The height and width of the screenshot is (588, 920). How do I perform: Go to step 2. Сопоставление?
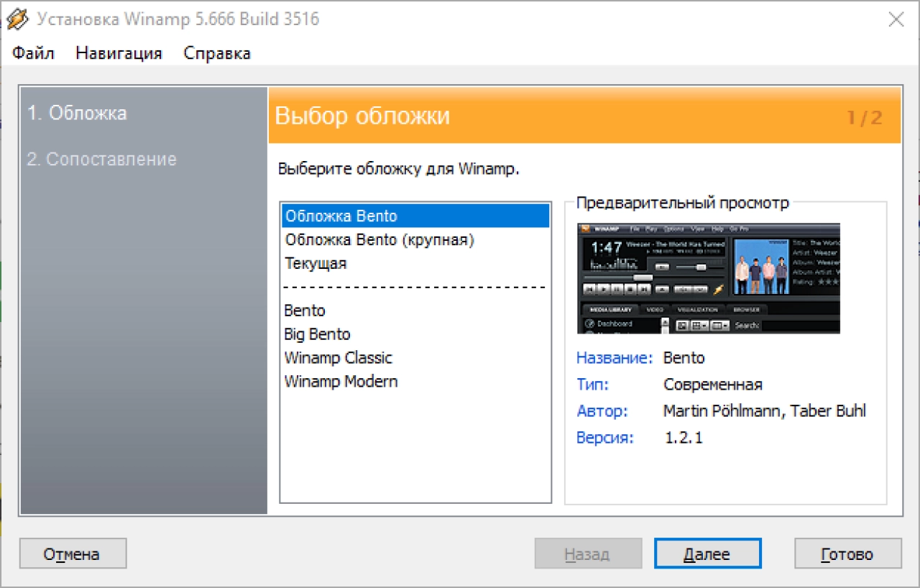pyautogui.click(x=101, y=159)
